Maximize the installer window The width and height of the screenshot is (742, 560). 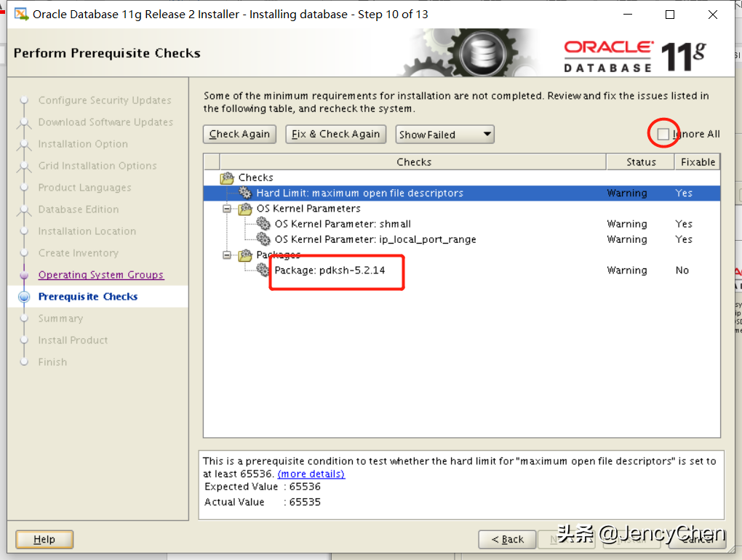669,15
